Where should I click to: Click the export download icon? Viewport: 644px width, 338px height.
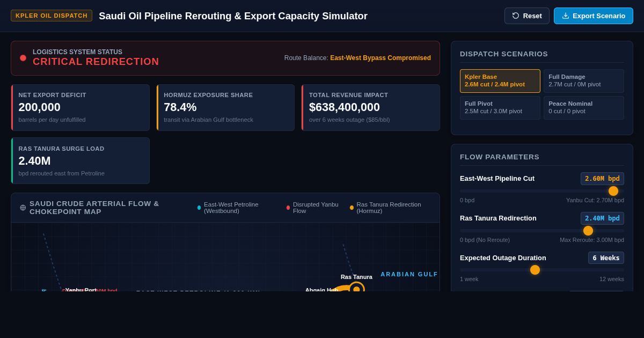tap(566, 16)
